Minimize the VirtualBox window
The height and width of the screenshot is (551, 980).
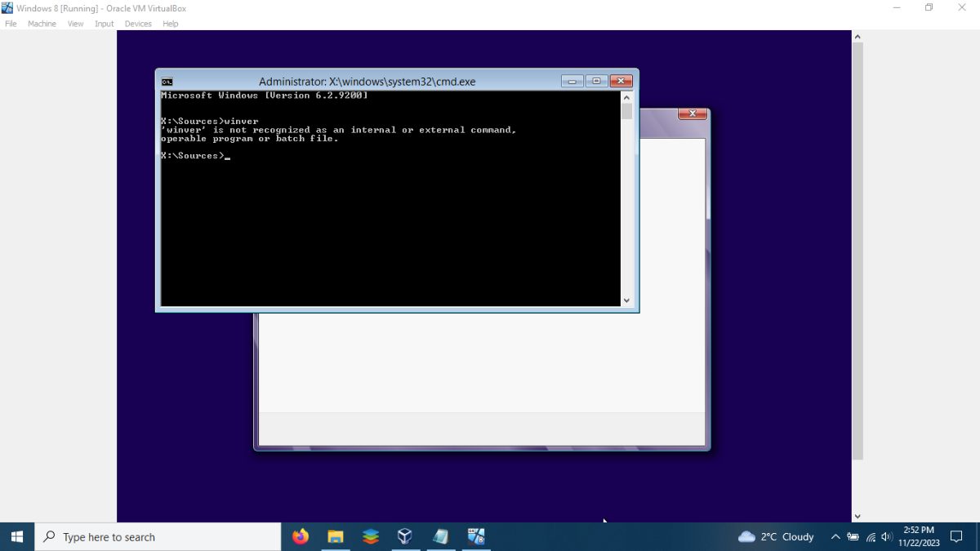click(898, 8)
